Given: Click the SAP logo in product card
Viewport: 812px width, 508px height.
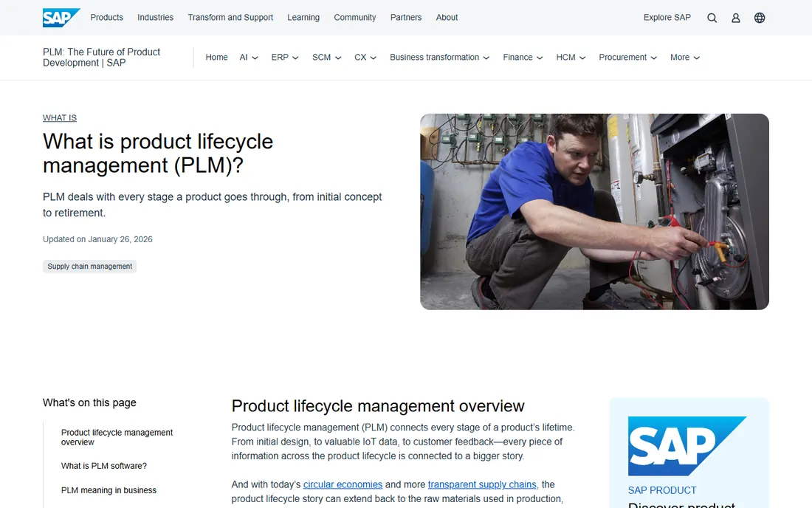Looking at the screenshot, I should click(x=687, y=446).
